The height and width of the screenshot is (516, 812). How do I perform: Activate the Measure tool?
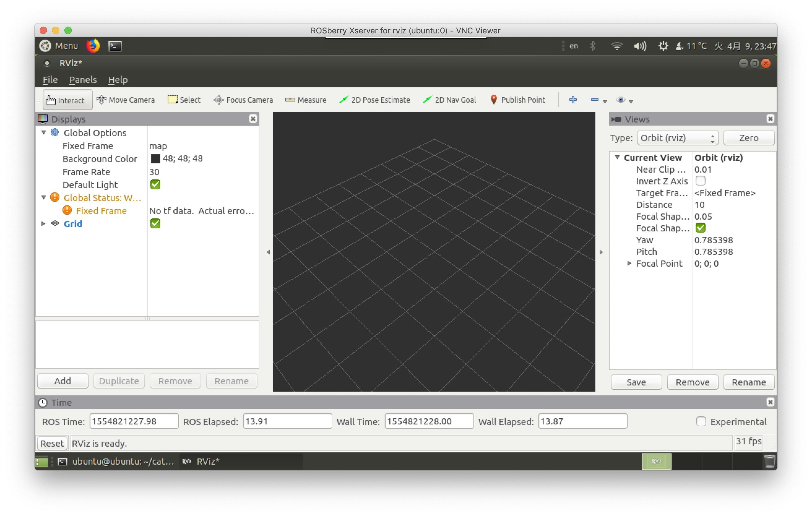[305, 100]
